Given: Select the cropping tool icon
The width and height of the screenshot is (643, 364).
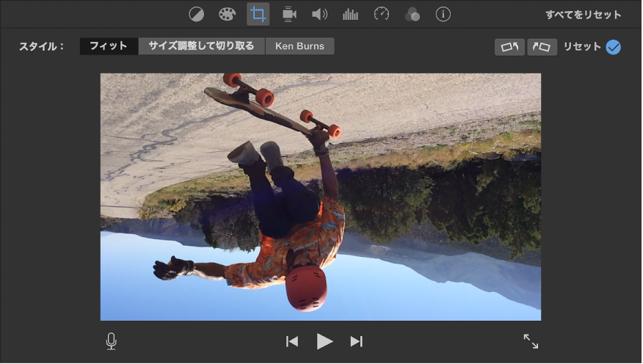Looking at the screenshot, I should click(258, 14).
